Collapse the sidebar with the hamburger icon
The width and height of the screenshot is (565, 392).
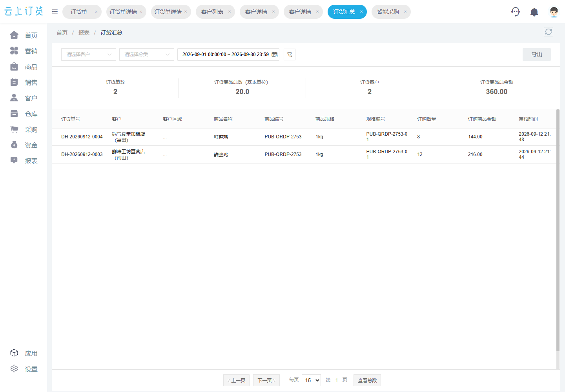tap(55, 12)
